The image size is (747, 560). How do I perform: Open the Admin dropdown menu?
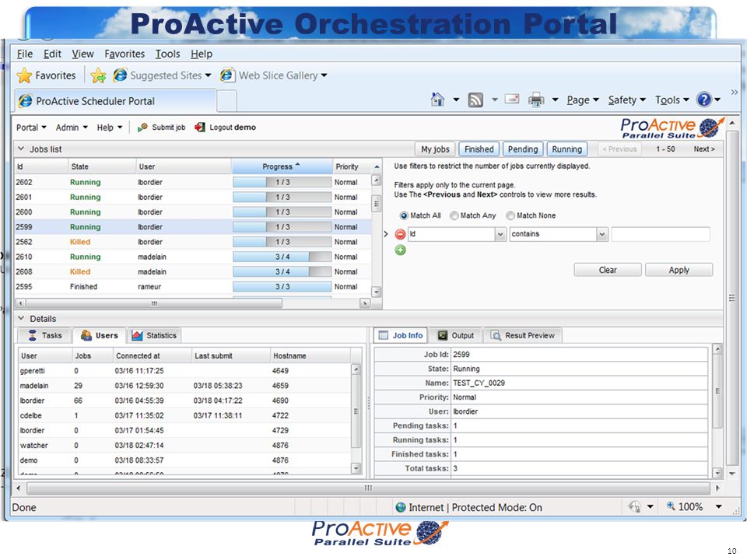(72, 127)
